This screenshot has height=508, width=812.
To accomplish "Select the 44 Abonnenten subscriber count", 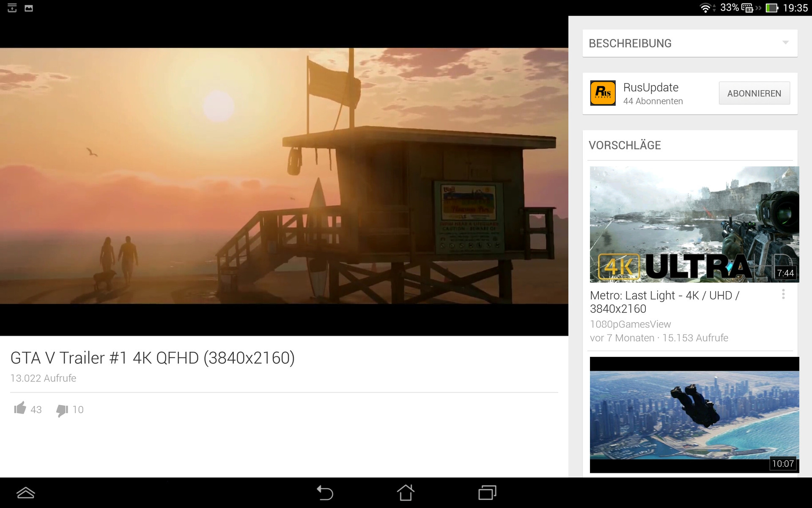I will tap(653, 101).
